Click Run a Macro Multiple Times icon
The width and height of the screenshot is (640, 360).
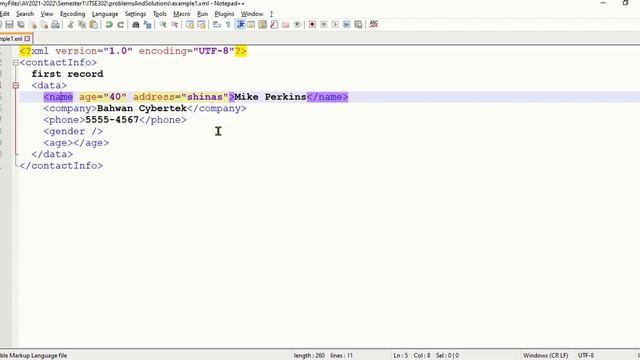(347, 24)
